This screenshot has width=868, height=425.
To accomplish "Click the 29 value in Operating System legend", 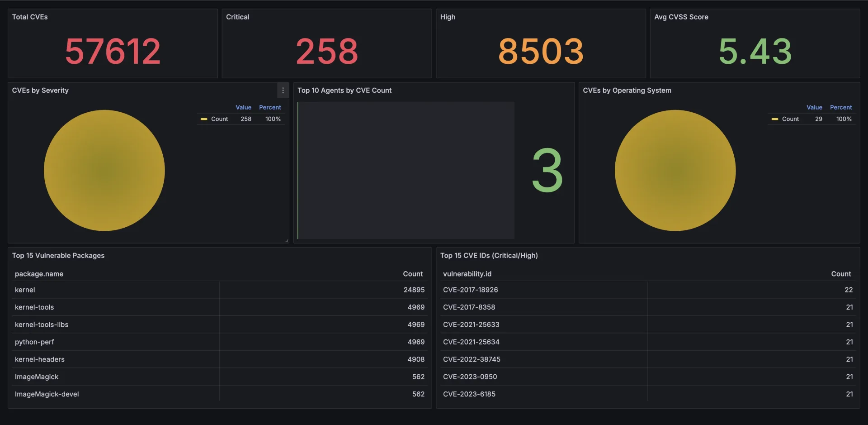I will (x=819, y=119).
